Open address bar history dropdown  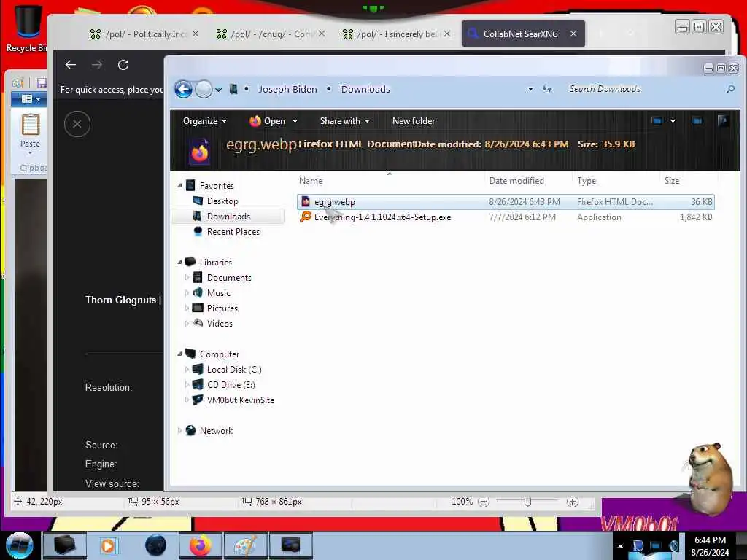pyautogui.click(x=530, y=89)
